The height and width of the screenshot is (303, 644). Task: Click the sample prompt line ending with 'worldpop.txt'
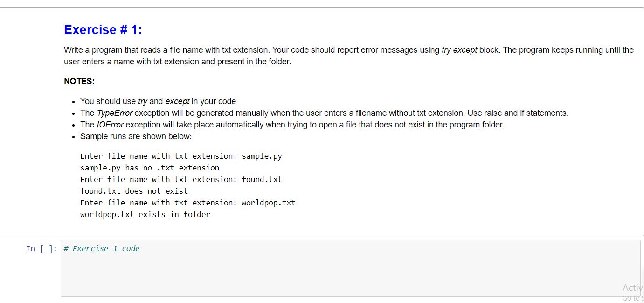point(188,203)
